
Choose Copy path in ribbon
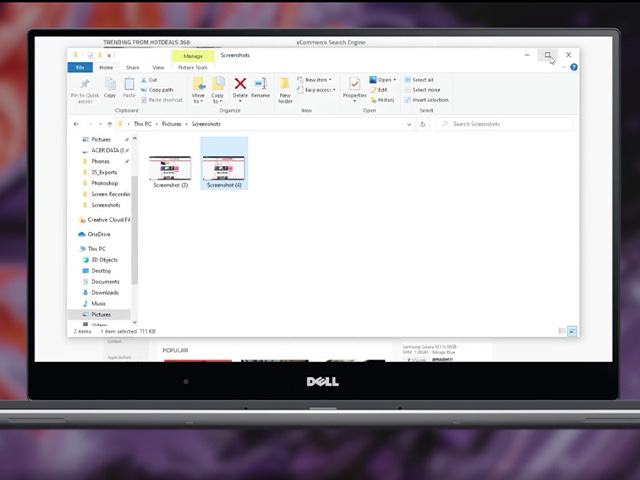(157, 90)
